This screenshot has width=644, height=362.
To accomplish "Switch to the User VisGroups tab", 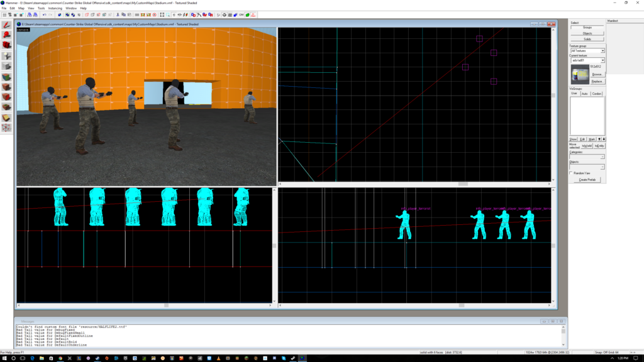I will tap(574, 94).
